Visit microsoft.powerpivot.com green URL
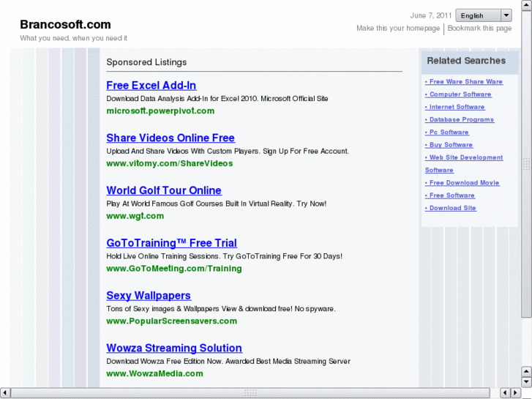 click(160, 111)
